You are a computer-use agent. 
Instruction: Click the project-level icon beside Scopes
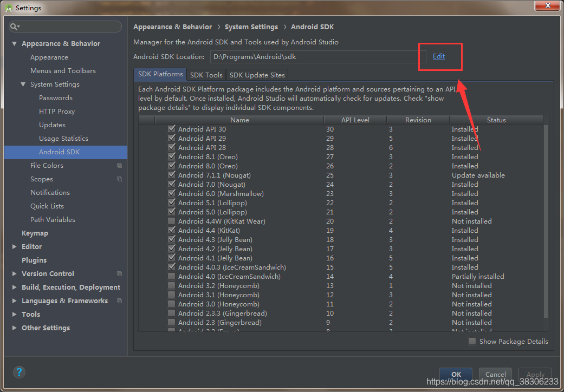[119, 179]
